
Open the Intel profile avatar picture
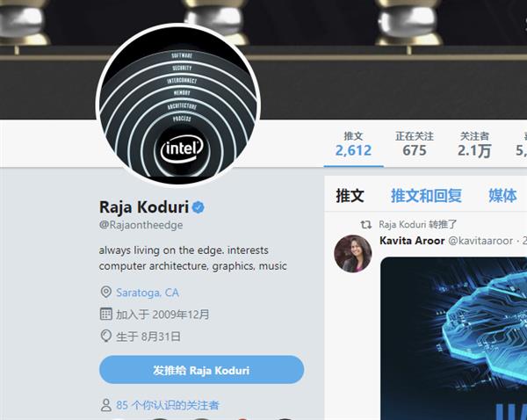coord(178,105)
